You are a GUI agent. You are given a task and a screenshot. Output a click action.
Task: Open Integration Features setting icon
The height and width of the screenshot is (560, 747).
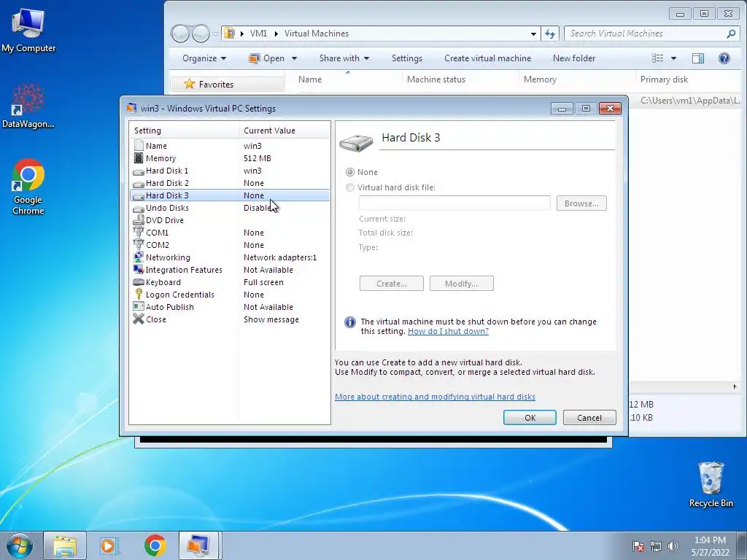coord(138,270)
